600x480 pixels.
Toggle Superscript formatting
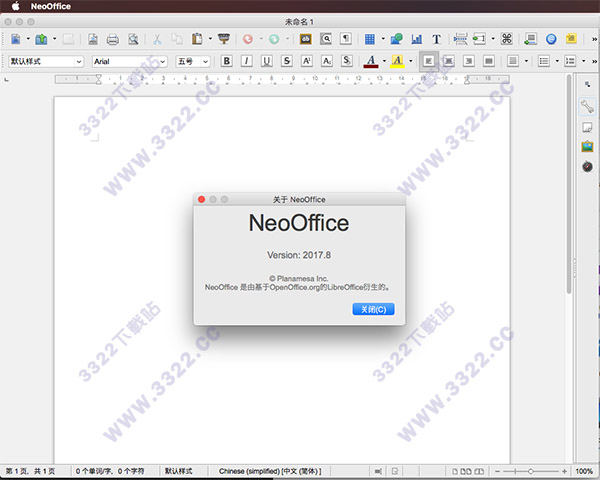pyautogui.click(x=307, y=61)
